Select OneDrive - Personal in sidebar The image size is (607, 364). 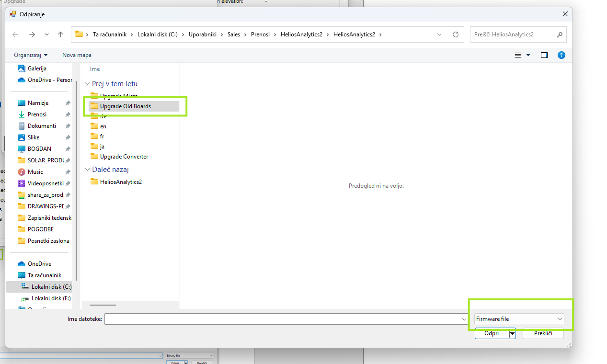click(44, 80)
